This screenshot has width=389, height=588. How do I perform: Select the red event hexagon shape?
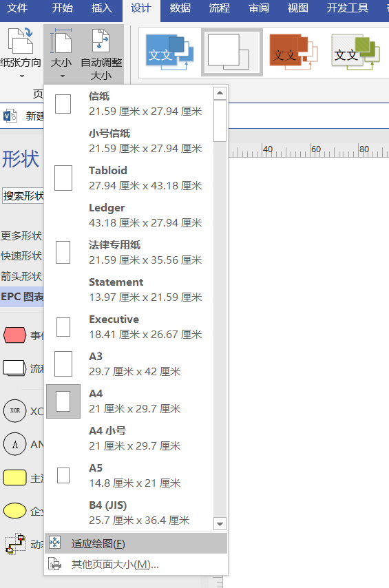[14, 335]
